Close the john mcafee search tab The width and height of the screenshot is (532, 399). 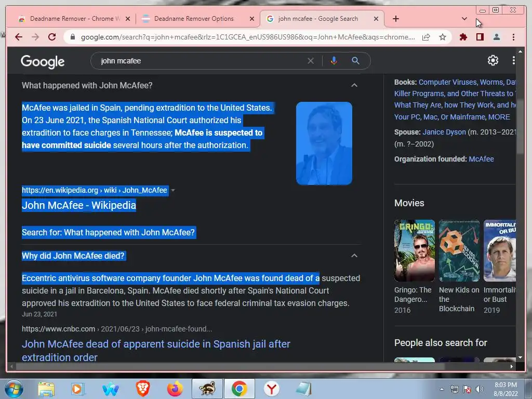(376, 19)
